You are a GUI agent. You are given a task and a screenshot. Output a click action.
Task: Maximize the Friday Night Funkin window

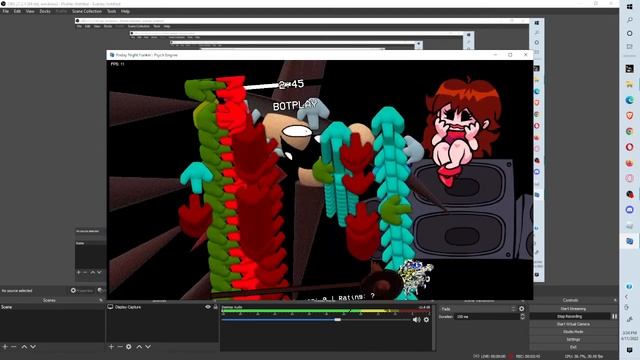coord(510,55)
